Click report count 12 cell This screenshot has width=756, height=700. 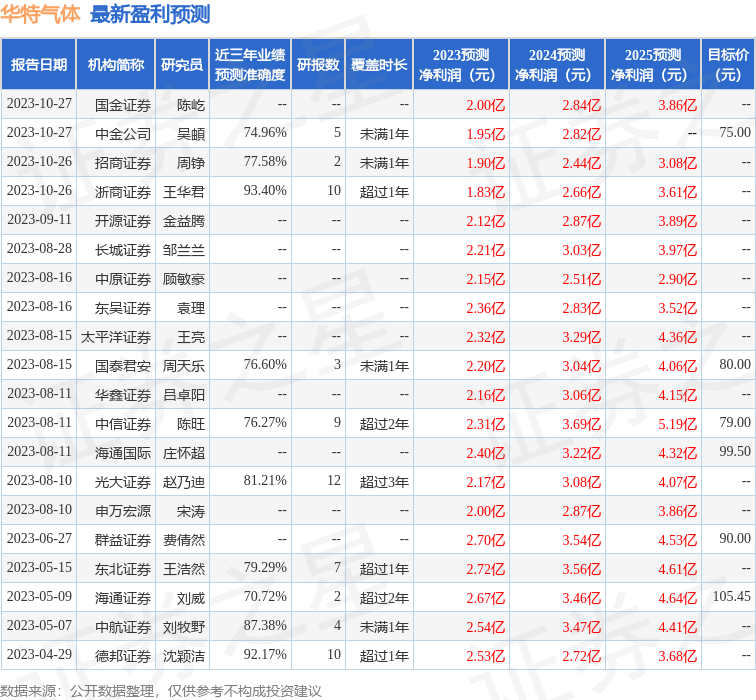click(334, 480)
